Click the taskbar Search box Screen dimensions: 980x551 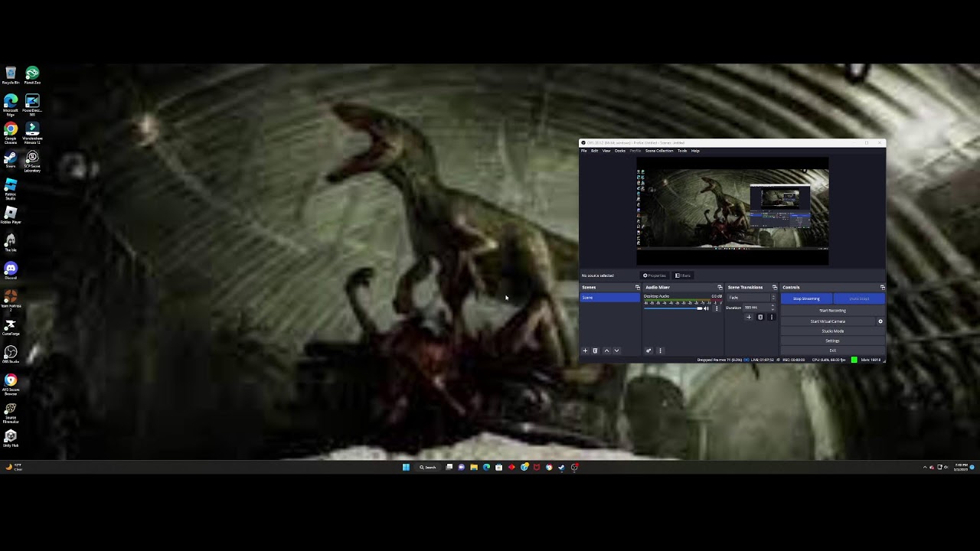click(x=427, y=467)
